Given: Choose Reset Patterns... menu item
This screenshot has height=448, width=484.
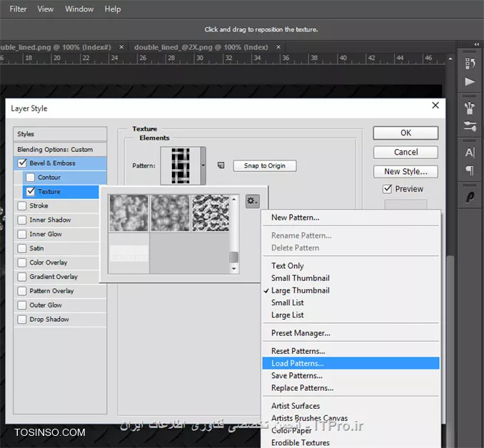Looking at the screenshot, I should tap(351, 351).
